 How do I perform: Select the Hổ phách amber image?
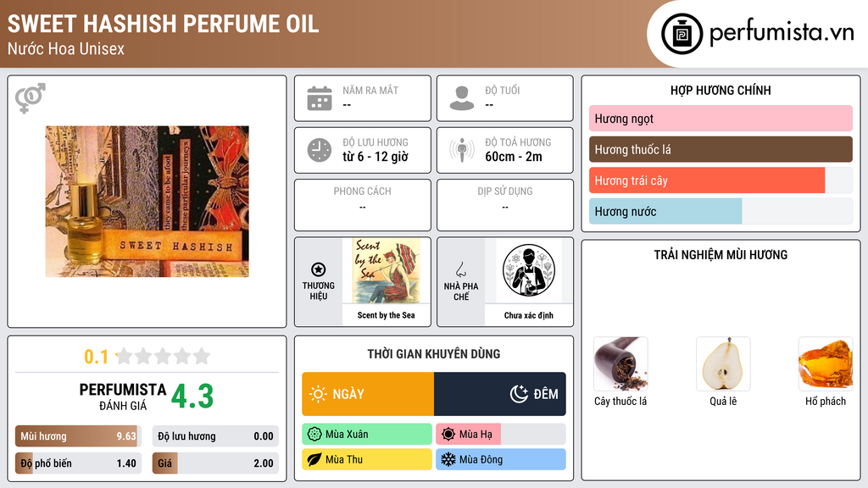(x=826, y=363)
